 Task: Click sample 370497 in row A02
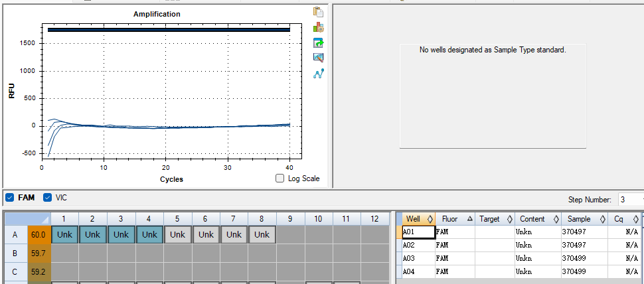tap(584, 245)
